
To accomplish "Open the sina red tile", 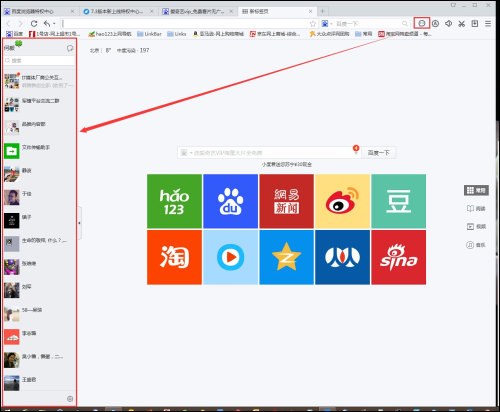I will click(x=399, y=257).
